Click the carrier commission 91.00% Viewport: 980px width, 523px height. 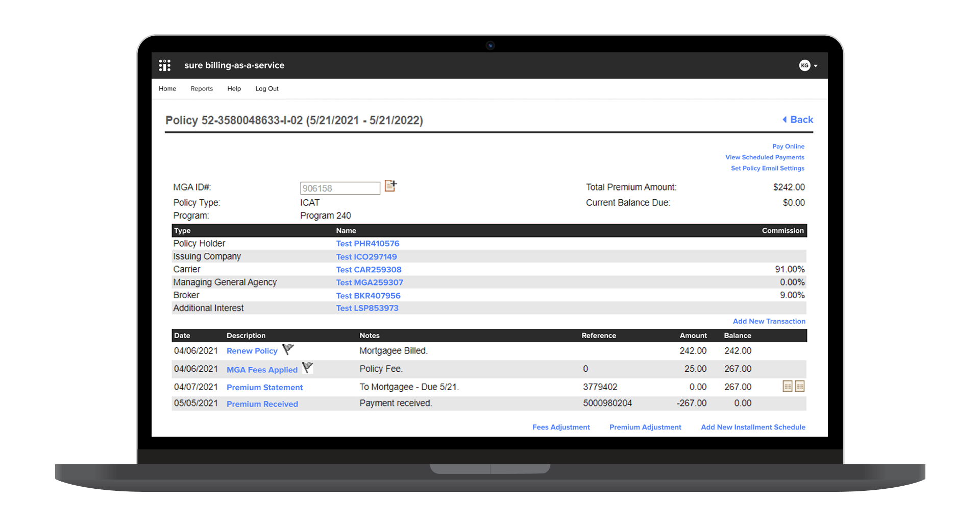pyautogui.click(x=790, y=269)
